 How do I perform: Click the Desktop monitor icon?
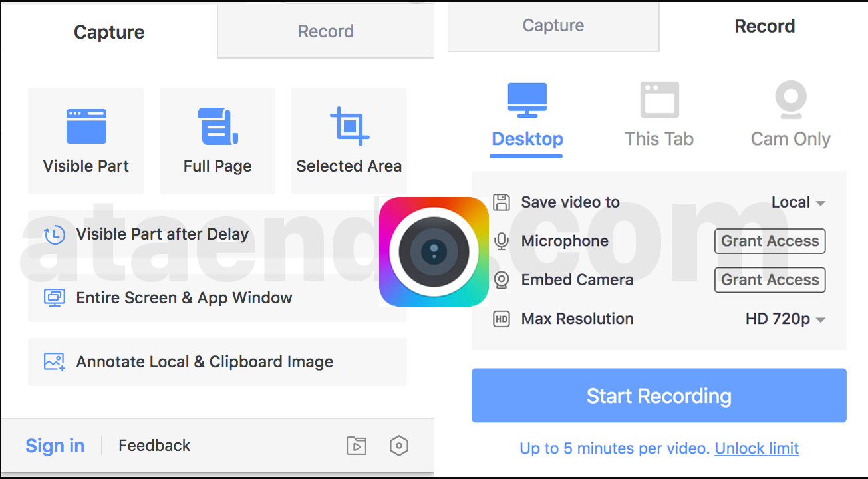(527, 100)
